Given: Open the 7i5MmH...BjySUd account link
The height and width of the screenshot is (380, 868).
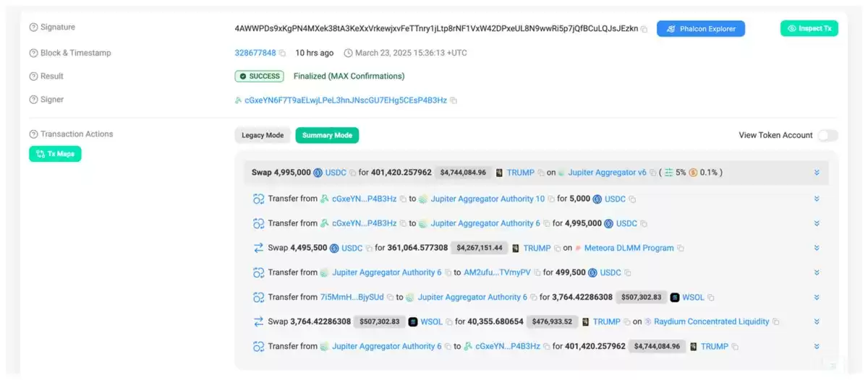Looking at the screenshot, I should (x=352, y=297).
